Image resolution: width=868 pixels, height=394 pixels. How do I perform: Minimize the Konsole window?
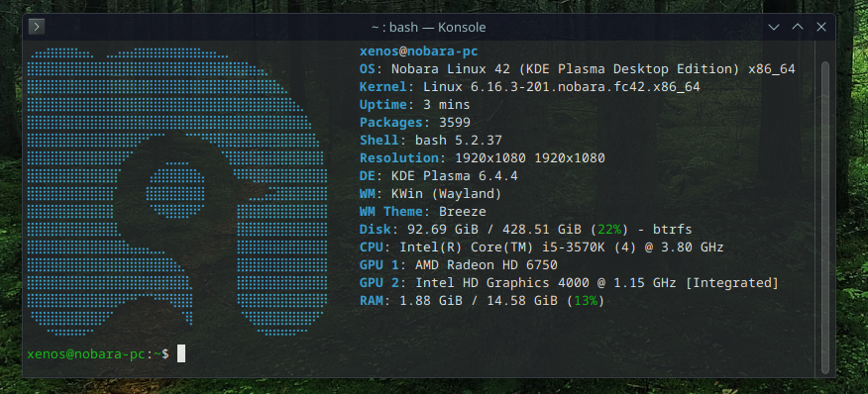pyautogui.click(x=774, y=27)
